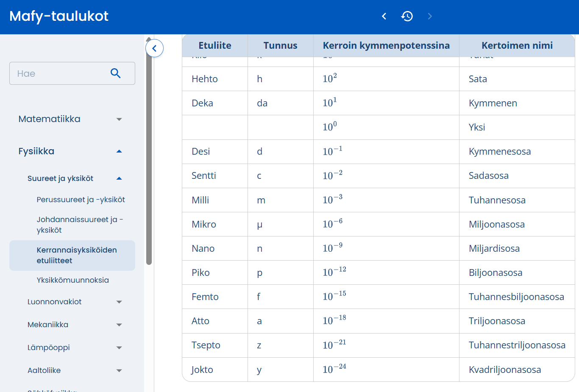The width and height of the screenshot is (579, 392).
Task: Collapse the Suureet ja yksiköt arrow
Action: coord(119,178)
